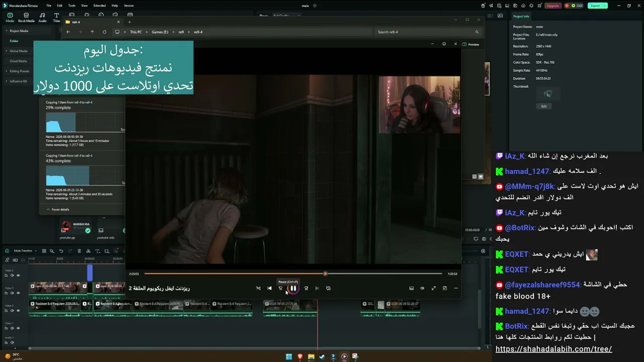Go back in File Explorer
This screenshot has width=644, height=362.
[68, 32]
